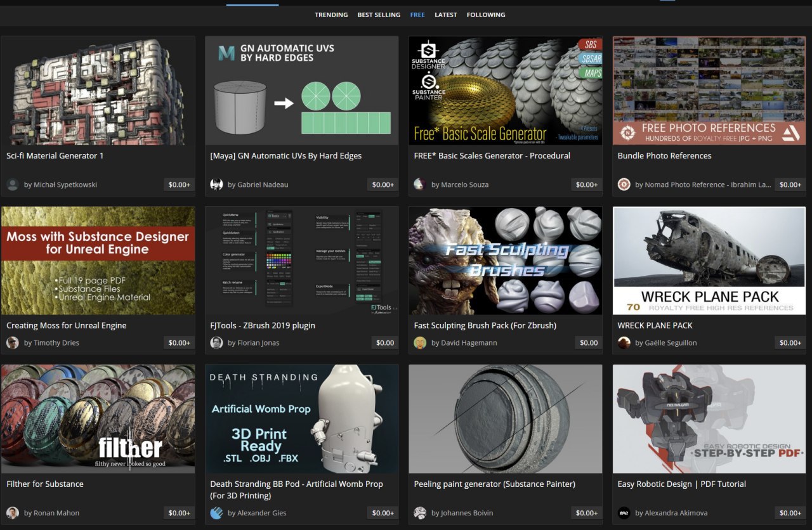Open Basic Scale Generator thumbnail image
812x530 pixels.
[x=506, y=91]
